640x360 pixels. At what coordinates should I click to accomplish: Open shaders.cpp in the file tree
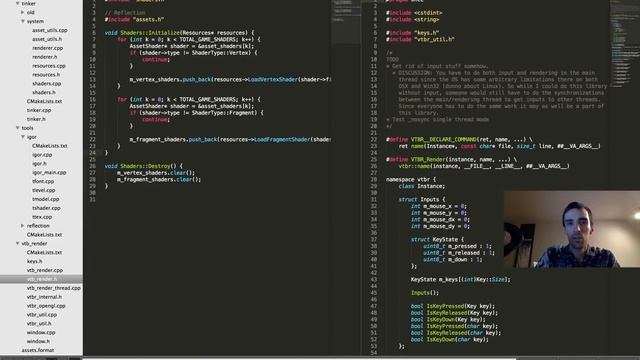47,84
